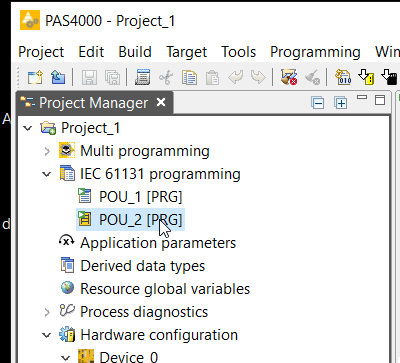Click the Paste clipboard icon
The height and width of the screenshot is (363, 400).
212,77
